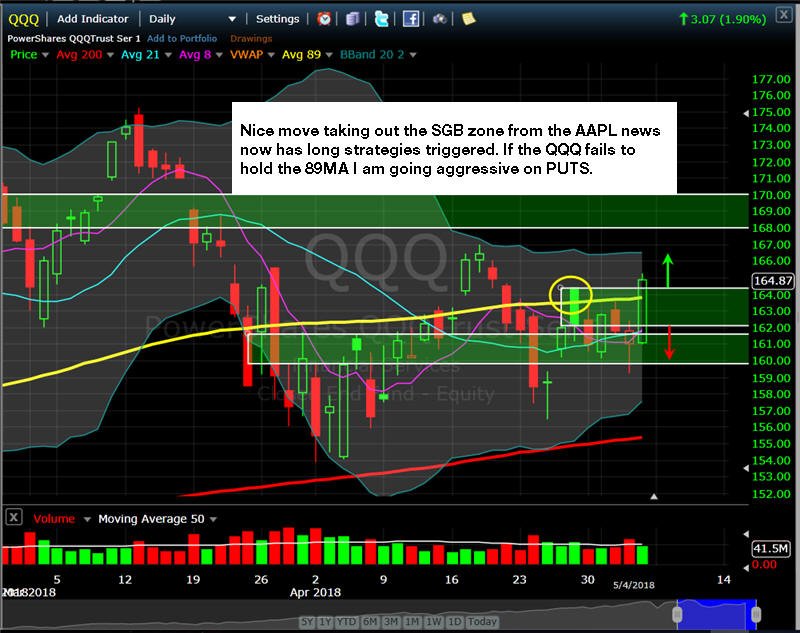Click the 41.5M volume value label
Viewport: 800px width, 633px height.
771,548
